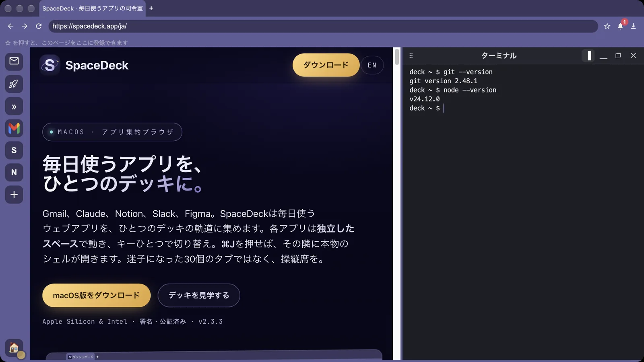This screenshot has width=644, height=362.
Task: Open the N app in the sidebar
Action: 14,173
